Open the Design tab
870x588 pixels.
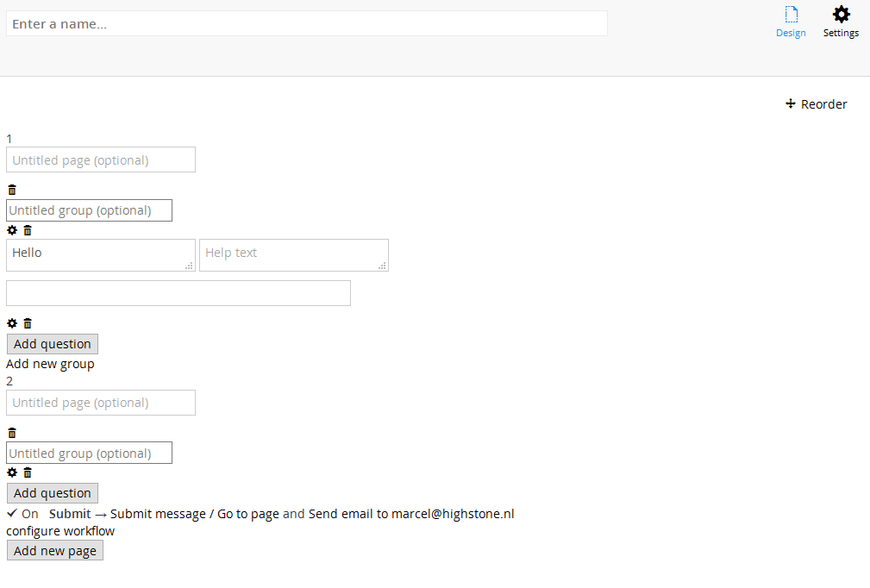point(791,22)
